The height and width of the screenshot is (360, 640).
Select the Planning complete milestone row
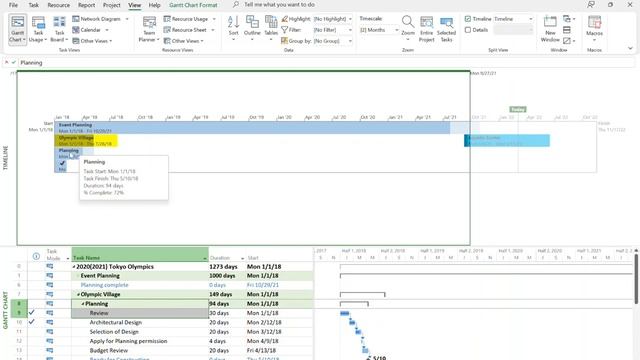click(104, 285)
